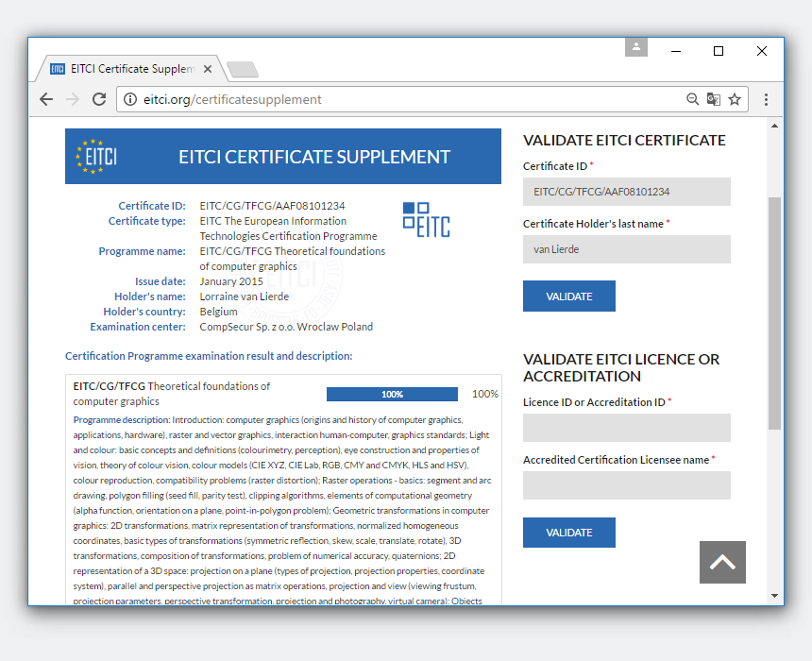Open a new tab beside the current tab
The image size is (812, 661).
click(x=243, y=70)
